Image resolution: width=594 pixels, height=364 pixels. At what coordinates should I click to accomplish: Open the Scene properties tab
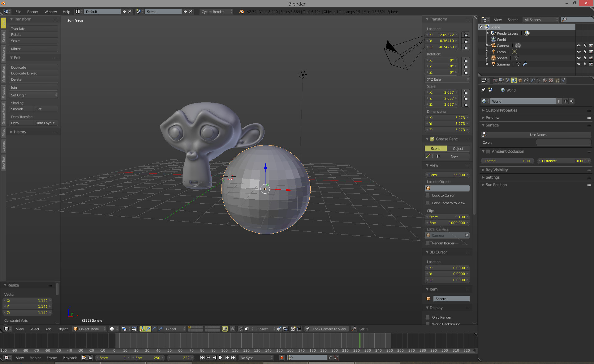pos(508,80)
